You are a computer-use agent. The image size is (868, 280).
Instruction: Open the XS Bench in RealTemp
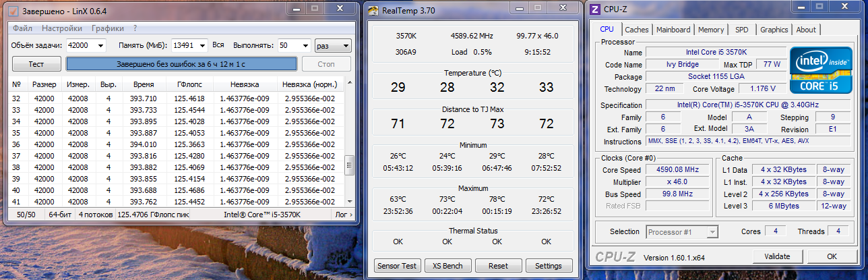click(447, 266)
